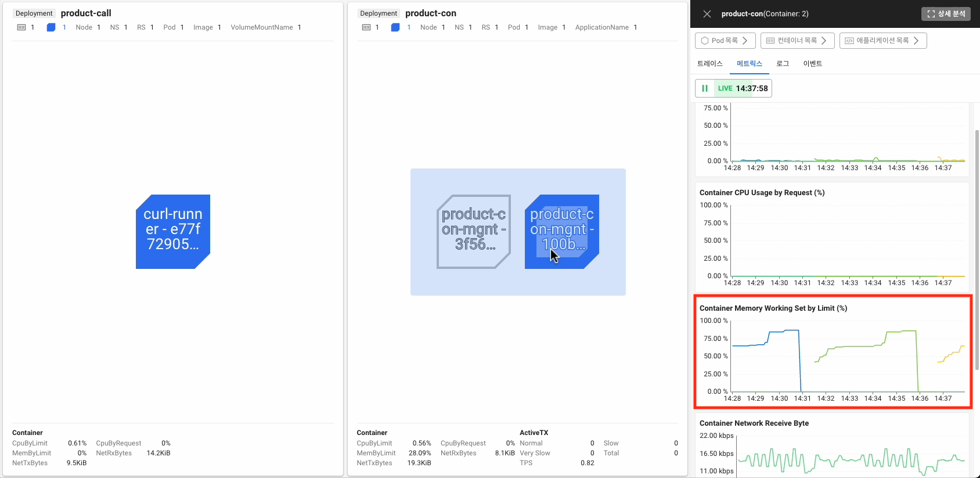This screenshot has width=980, height=478.
Task: Switch to the 로그 tab
Action: point(783,64)
